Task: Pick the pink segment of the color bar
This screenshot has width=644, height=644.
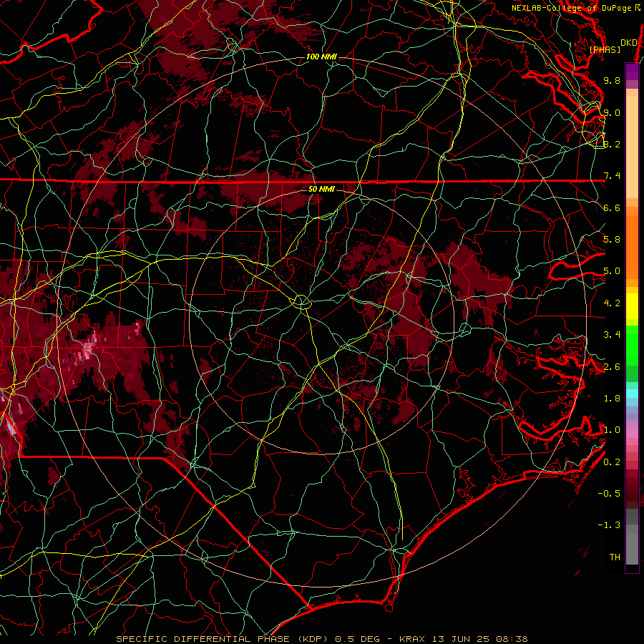Action: (632, 434)
